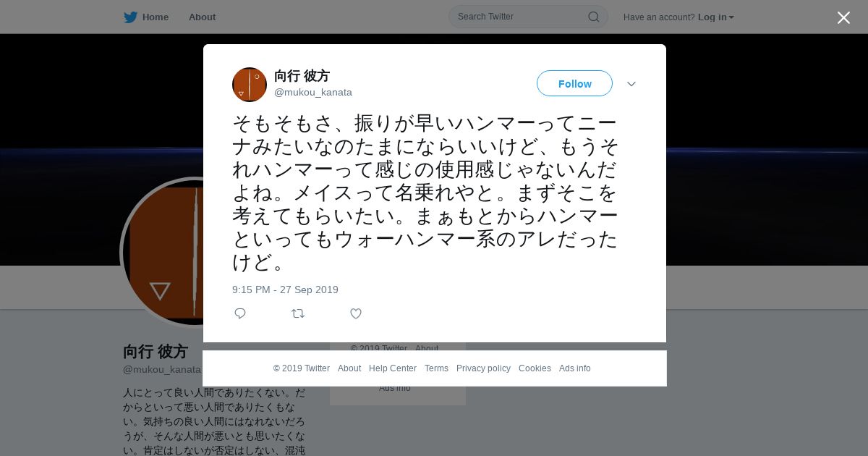Open the Log in dropdown
This screenshot has width=868, height=456.
coord(716,17)
